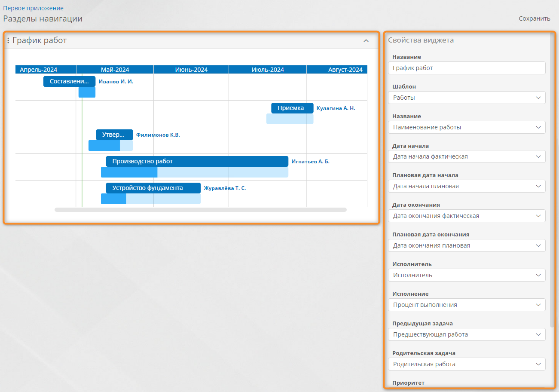559x392 pixels.
Task: Expand the Дата окончания фактическая dropdown
Action: tap(466, 216)
